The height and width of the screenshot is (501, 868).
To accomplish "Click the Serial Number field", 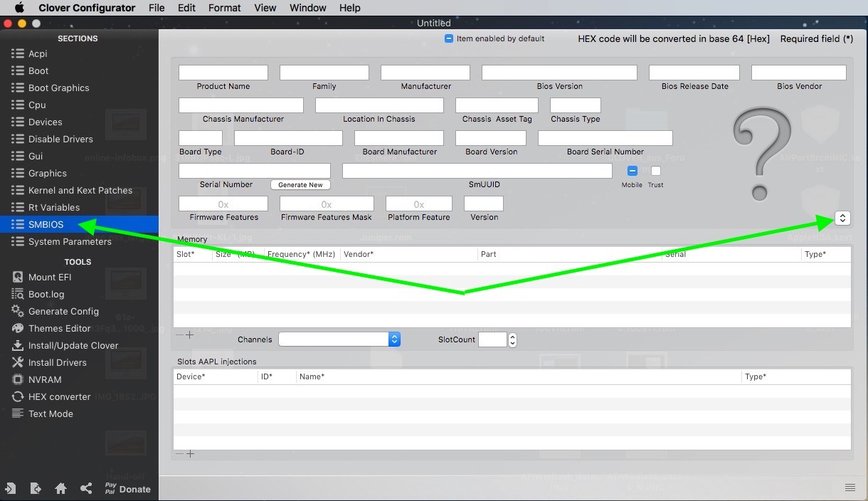I will 255,171.
